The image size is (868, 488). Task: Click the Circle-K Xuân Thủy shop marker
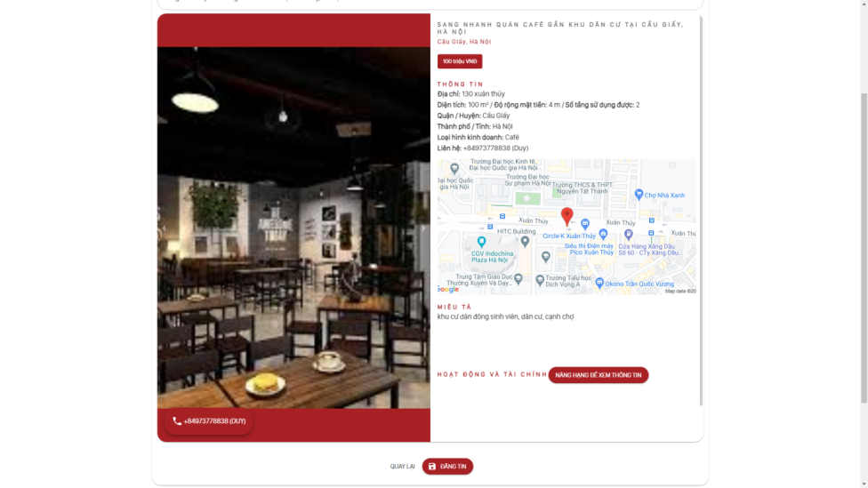pos(585,224)
